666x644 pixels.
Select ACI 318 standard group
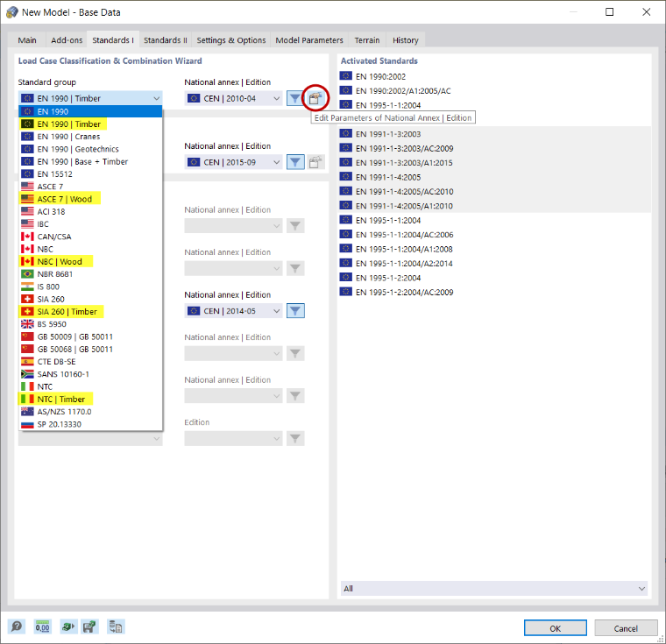pos(90,211)
